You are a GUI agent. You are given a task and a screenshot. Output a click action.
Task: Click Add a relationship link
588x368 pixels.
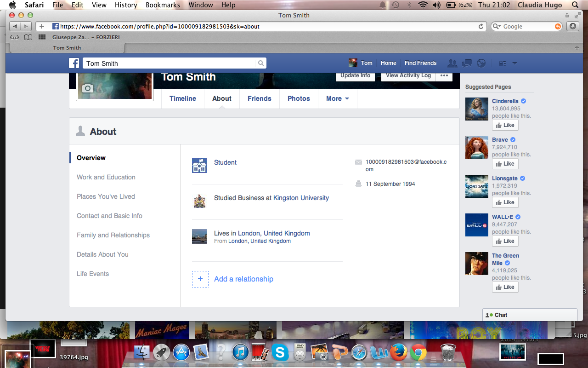243,279
